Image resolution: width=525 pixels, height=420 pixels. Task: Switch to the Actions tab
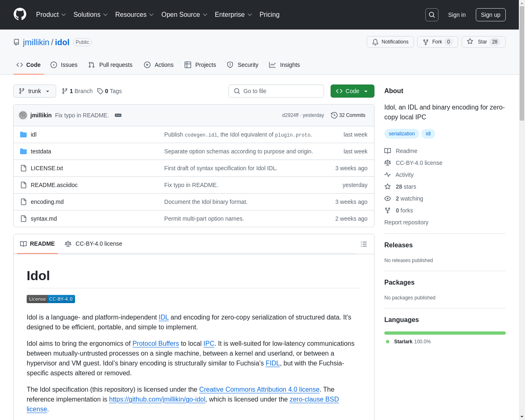(x=159, y=65)
